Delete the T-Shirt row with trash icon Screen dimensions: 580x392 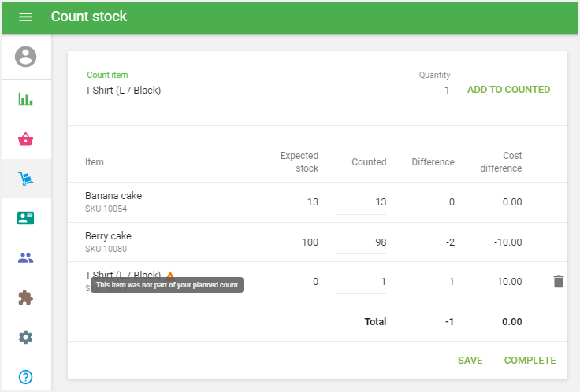click(558, 281)
